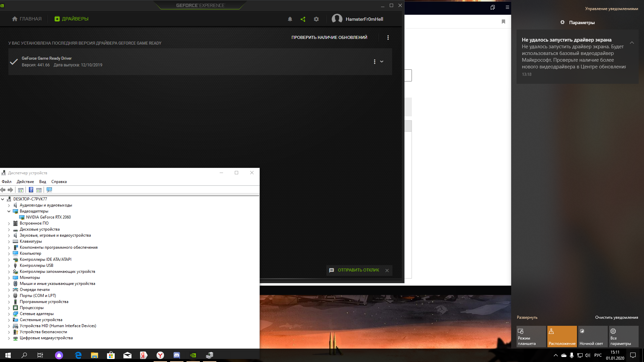This screenshot has height=362, width=644.
Task: Open Alice assistant purple icon on taskbar
Action: 59,355
